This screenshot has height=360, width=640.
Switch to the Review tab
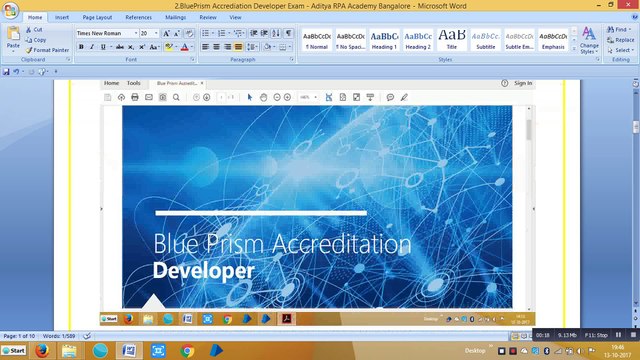208,18
